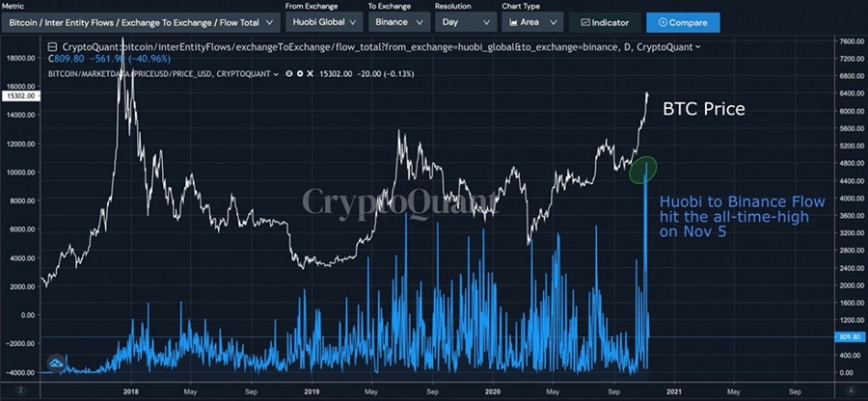Open PRICE_USD series settings gear icon

pyautogui.click(x=300, y=73)
